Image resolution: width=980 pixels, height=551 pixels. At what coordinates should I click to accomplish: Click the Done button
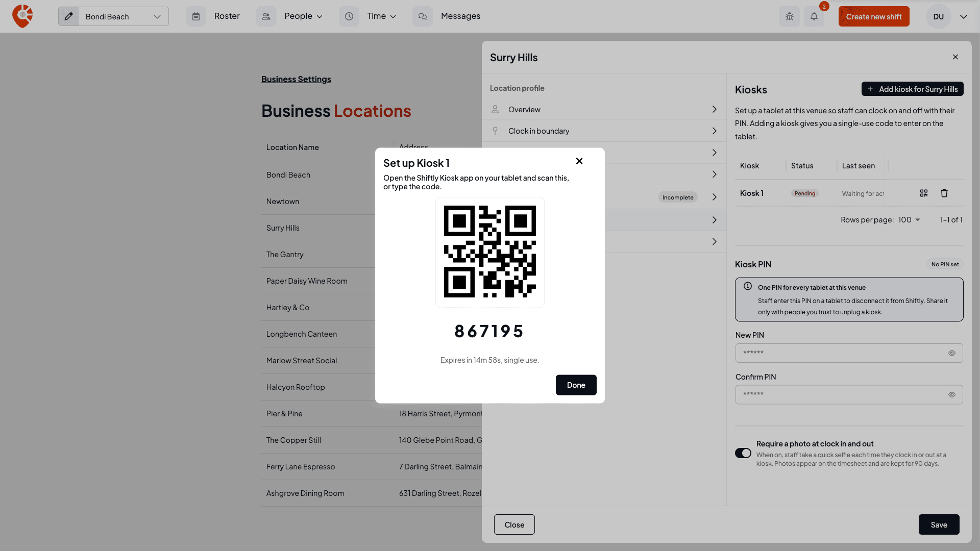pyautogui.click(x=576, y=385)
